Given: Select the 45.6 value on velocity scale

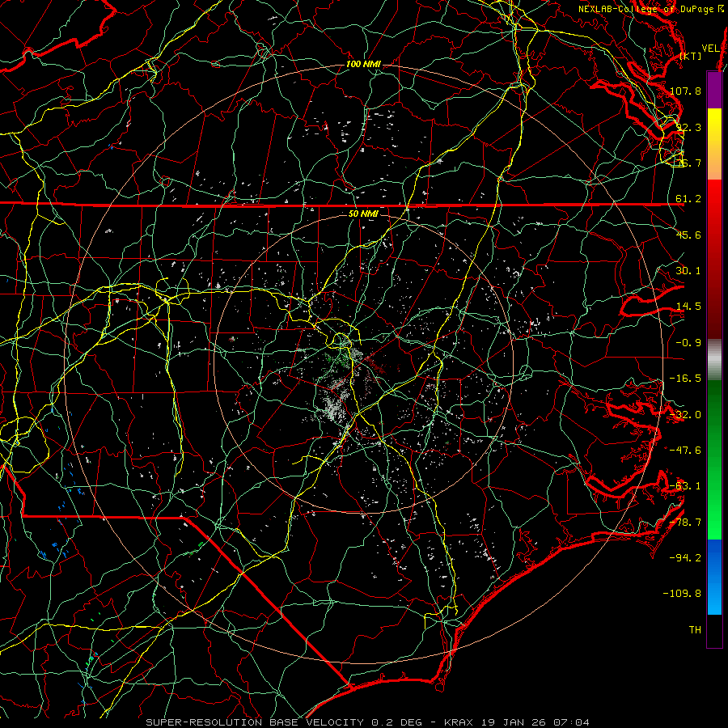Looking at the screenshot, I should coord(688,235).
